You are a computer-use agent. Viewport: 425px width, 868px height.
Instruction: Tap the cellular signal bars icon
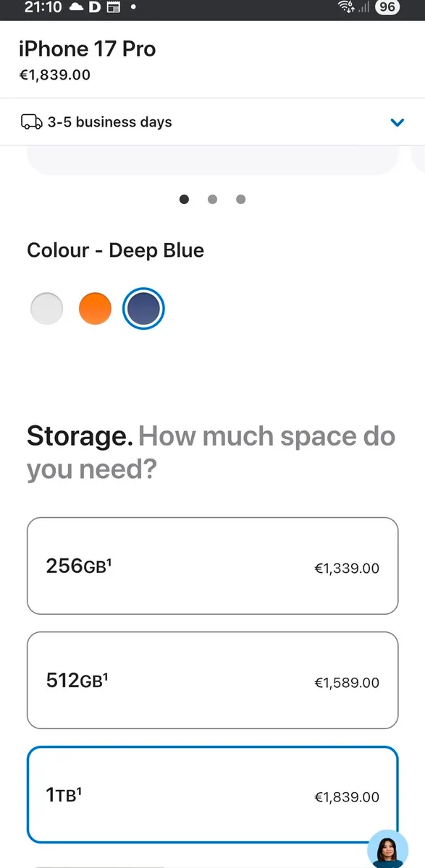click(x=364, y=8)
